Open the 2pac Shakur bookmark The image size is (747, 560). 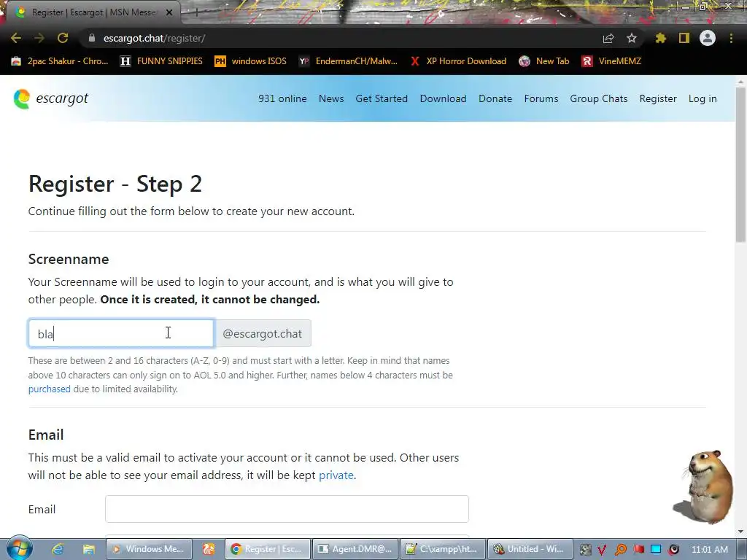60,61
